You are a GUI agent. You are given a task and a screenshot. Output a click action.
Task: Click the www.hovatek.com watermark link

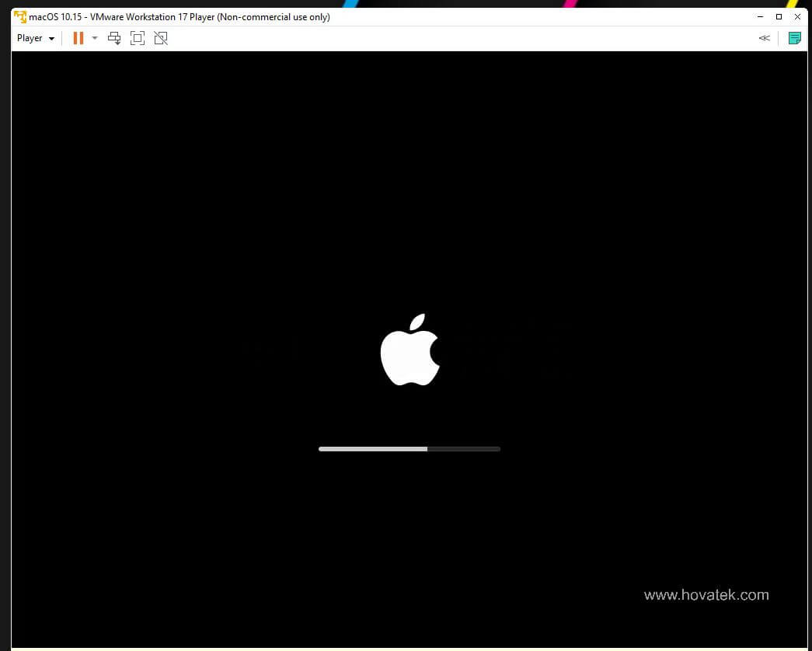point(706,595)
